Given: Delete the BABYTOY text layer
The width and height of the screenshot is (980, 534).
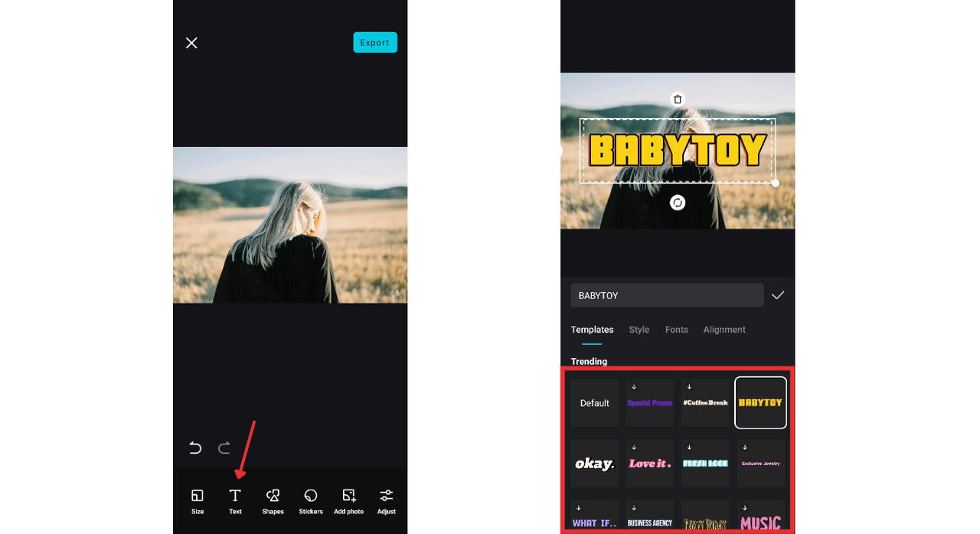Looking at the screenshot, I should (x=677, y=99).
